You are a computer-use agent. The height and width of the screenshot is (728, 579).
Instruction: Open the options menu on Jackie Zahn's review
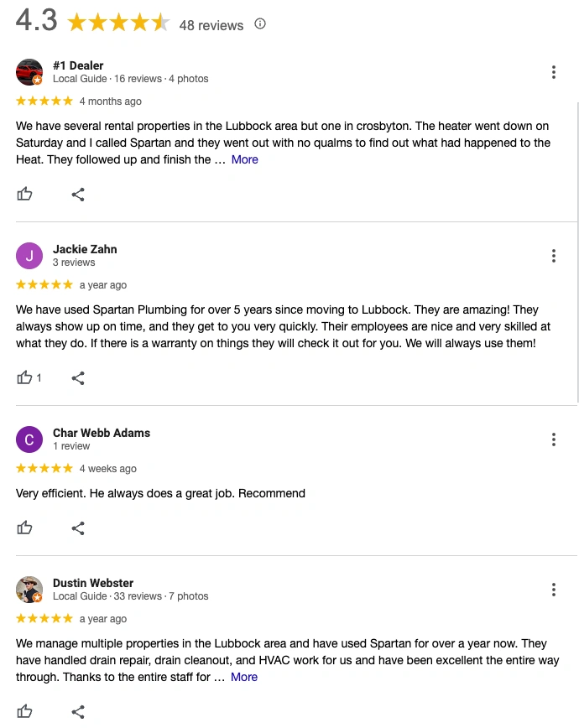click(554, 256)
